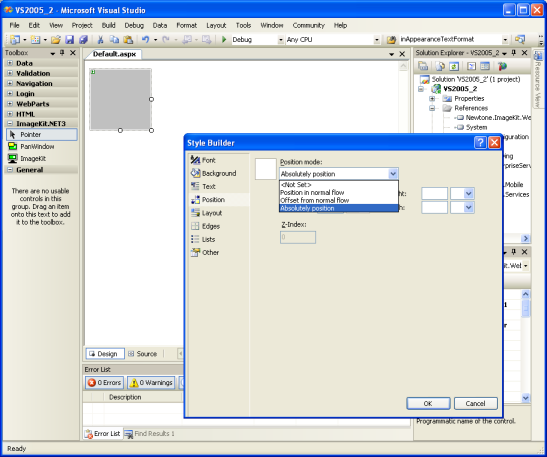Switch to the Error List tab

[x=103, y=434]
